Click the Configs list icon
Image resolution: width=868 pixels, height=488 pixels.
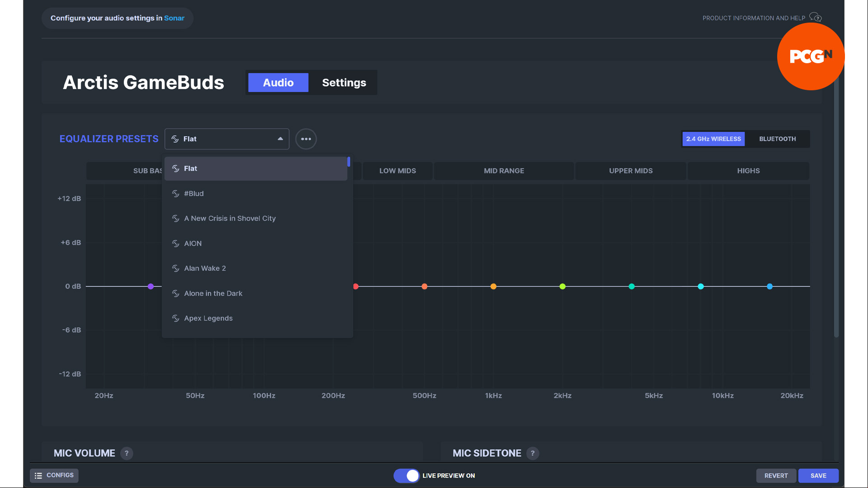(x=38, y=475)
